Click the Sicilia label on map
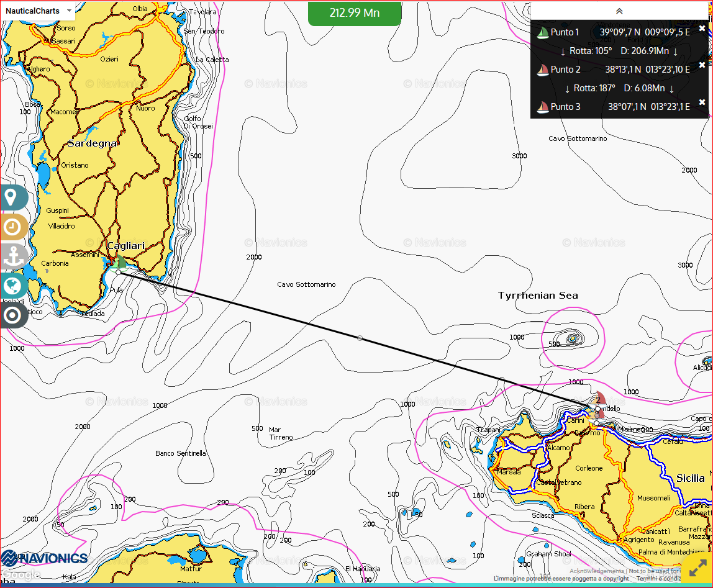Screen dimensions: 713x588 click(690, 478)
